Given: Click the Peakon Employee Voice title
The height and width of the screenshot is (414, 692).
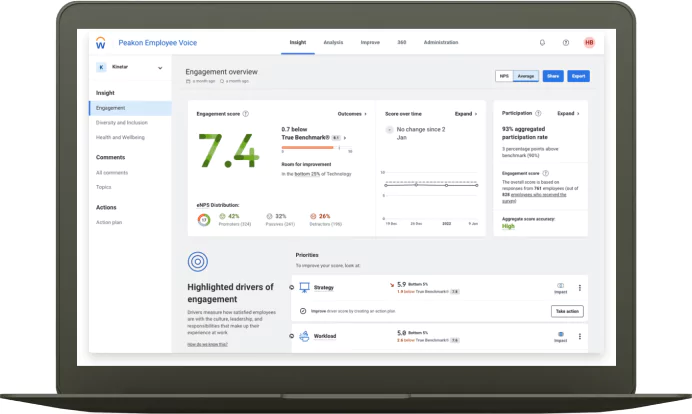Looking at the screenshot, I should click(x=158, y=43).
